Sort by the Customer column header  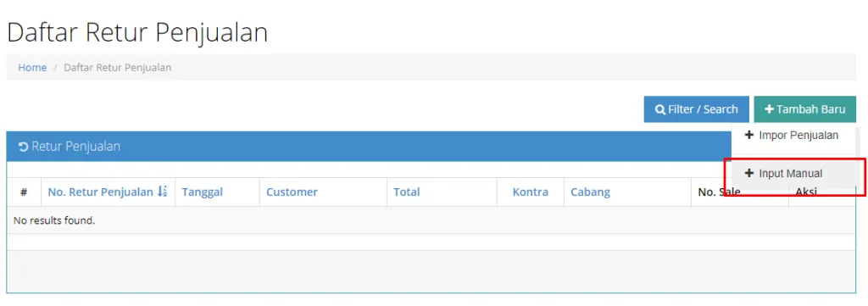[292, 192]
